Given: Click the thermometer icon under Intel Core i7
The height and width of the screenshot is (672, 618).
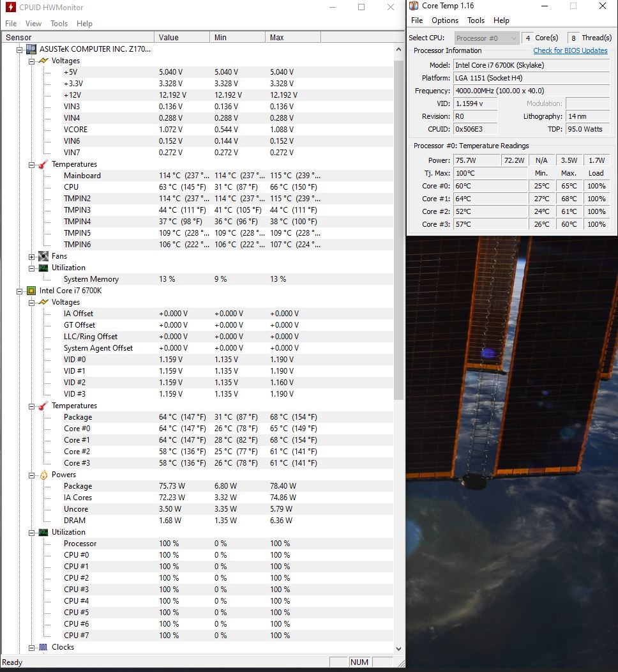Looking at the screenshot, I should point(43,406).
